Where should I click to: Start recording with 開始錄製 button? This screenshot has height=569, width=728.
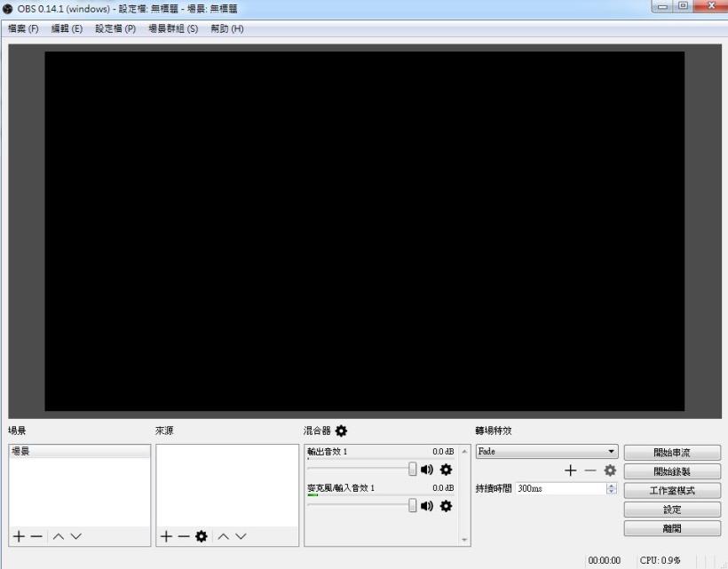673,470
